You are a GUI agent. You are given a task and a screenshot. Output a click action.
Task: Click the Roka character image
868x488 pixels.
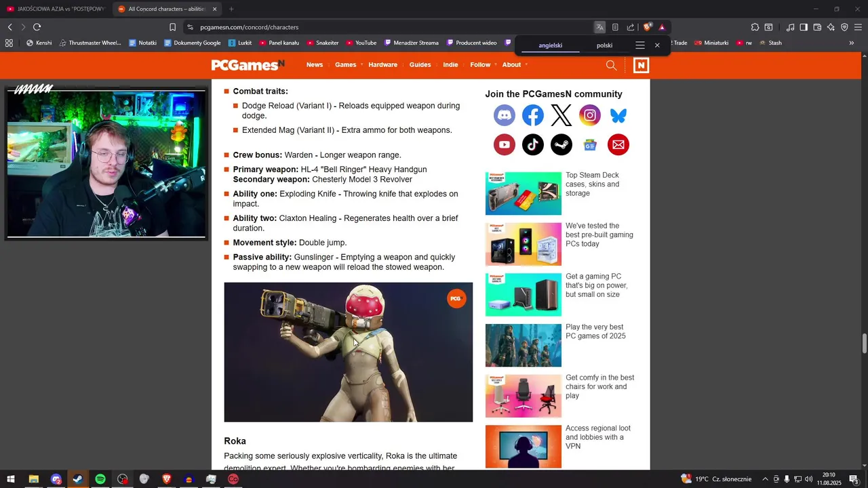[x=349, y=352]
